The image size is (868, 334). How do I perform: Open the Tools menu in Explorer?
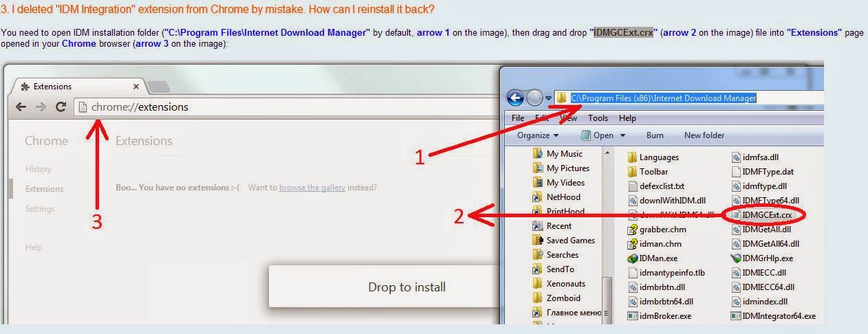(598, 118)
